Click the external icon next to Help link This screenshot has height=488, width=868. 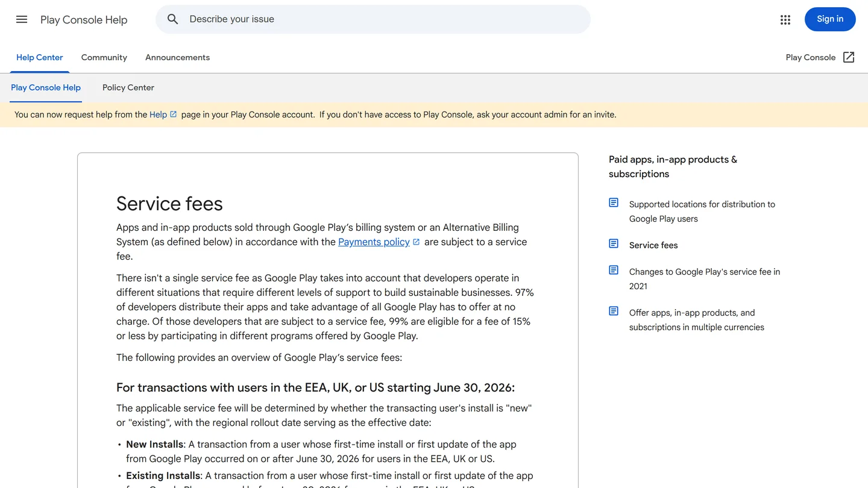pos(174,114)
